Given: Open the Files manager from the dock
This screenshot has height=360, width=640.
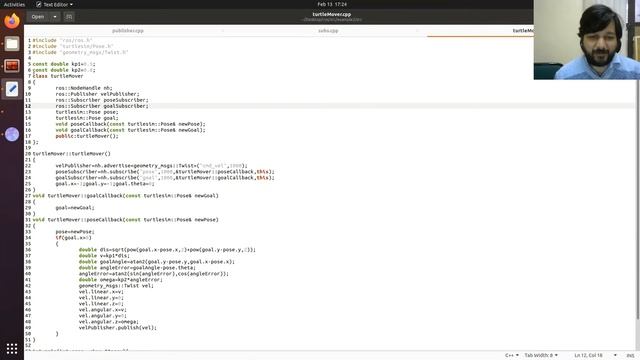Looking at the screenshot, I should click(12, 44).
